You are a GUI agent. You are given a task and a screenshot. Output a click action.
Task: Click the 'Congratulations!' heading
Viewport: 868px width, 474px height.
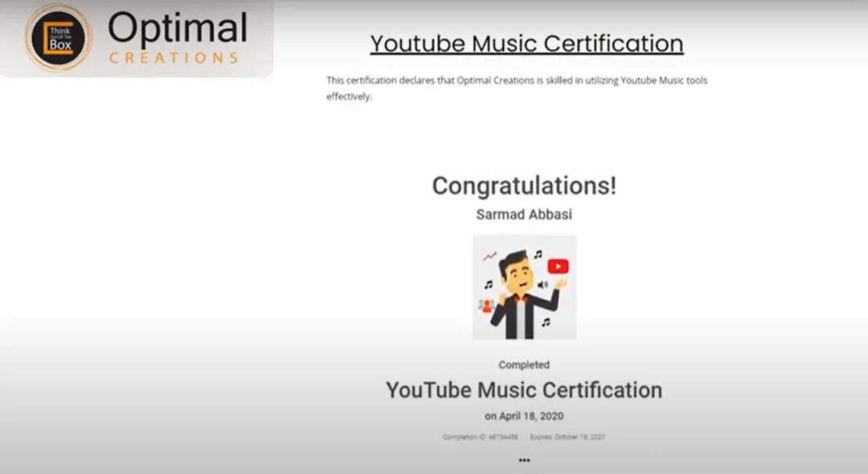coord(524,186)
